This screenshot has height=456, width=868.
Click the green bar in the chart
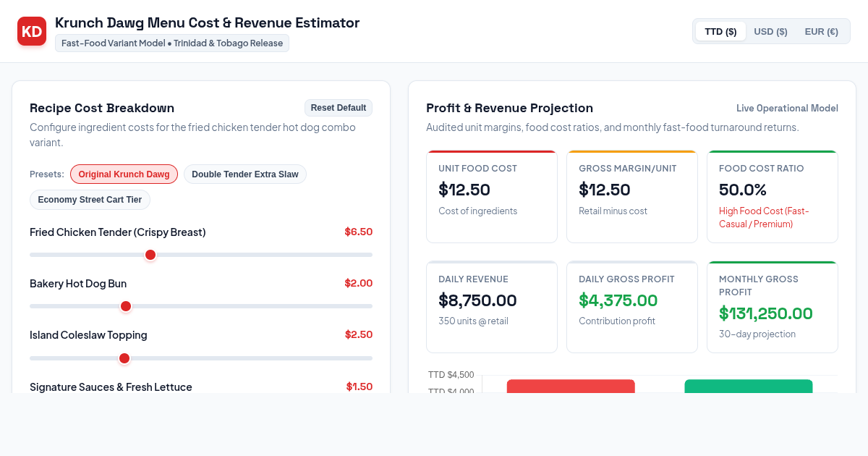(x=749, y=387)
